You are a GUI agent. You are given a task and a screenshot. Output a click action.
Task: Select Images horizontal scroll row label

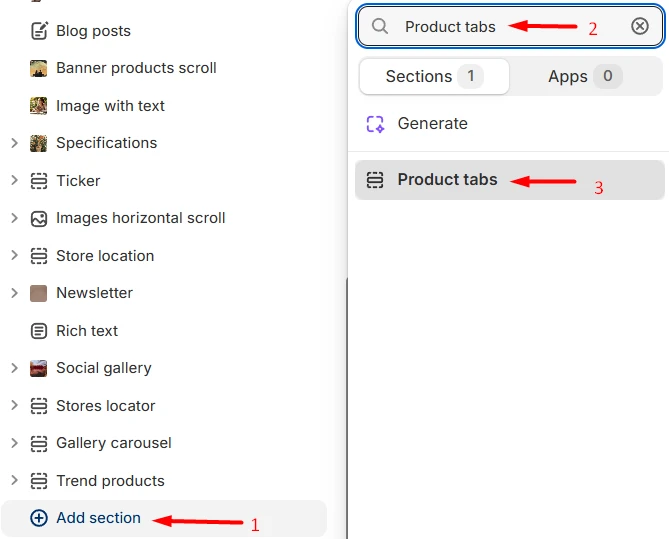tap(141, 219)
